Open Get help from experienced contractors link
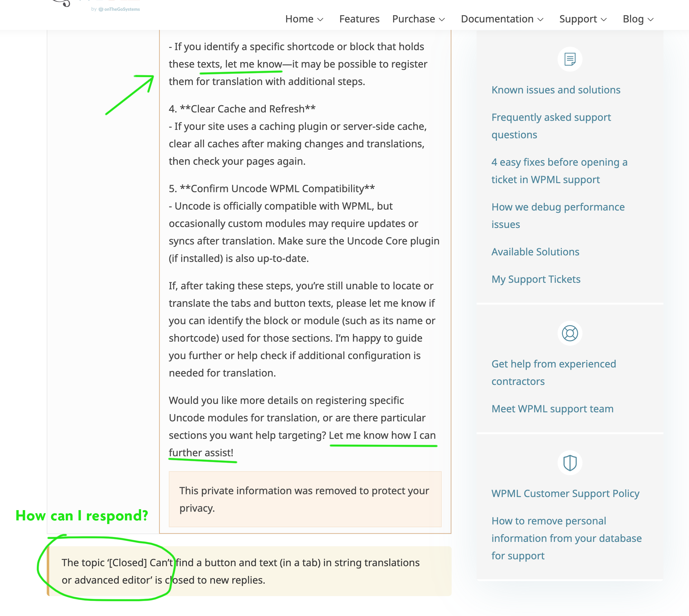Screen dimensions: 689x616 click(554, 373)
